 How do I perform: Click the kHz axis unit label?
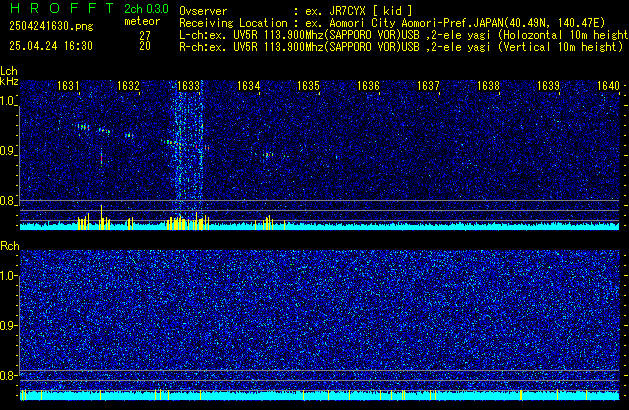(x=9, y=81)
